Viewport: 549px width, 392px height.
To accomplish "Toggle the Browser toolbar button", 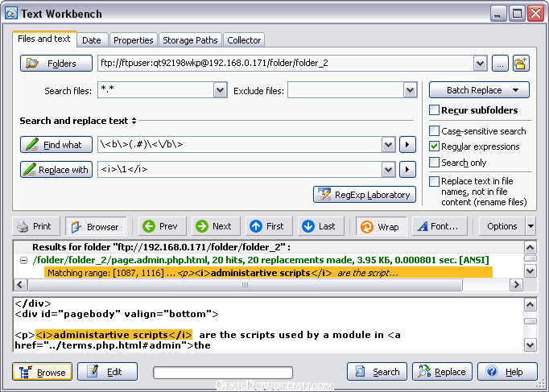I will pos(96,226).
